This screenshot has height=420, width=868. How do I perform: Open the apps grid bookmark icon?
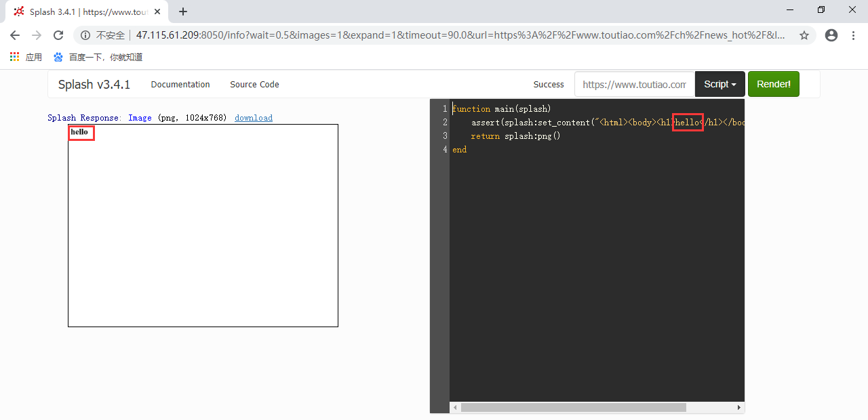(x=15, y=57)
